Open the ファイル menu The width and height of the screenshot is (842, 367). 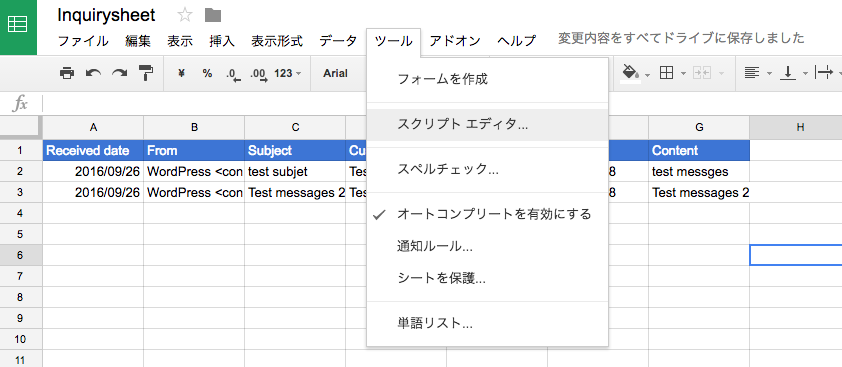(x=83, y=41)
